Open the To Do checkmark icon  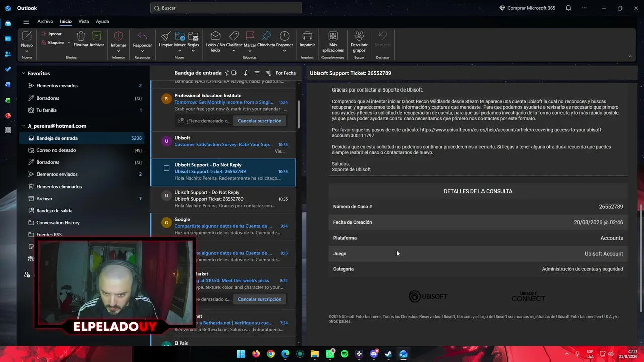(8, 69)
